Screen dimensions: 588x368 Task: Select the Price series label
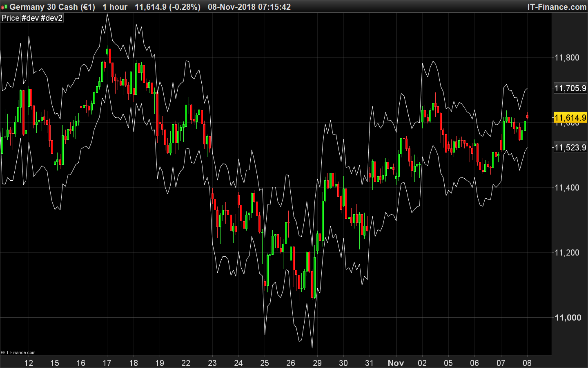tap(10, 18)
